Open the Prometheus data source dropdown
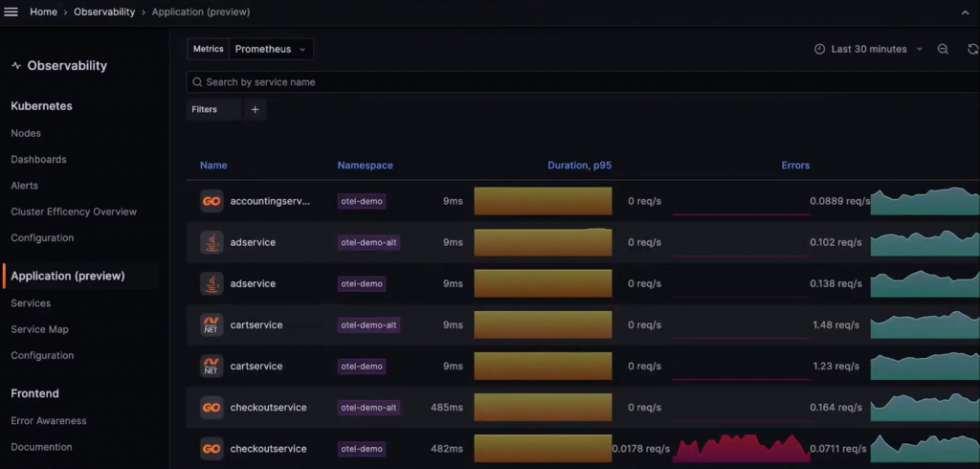Image resolution: width=980 pixels, height=469 pixels. pyautogui.click(x=271, y=49)
